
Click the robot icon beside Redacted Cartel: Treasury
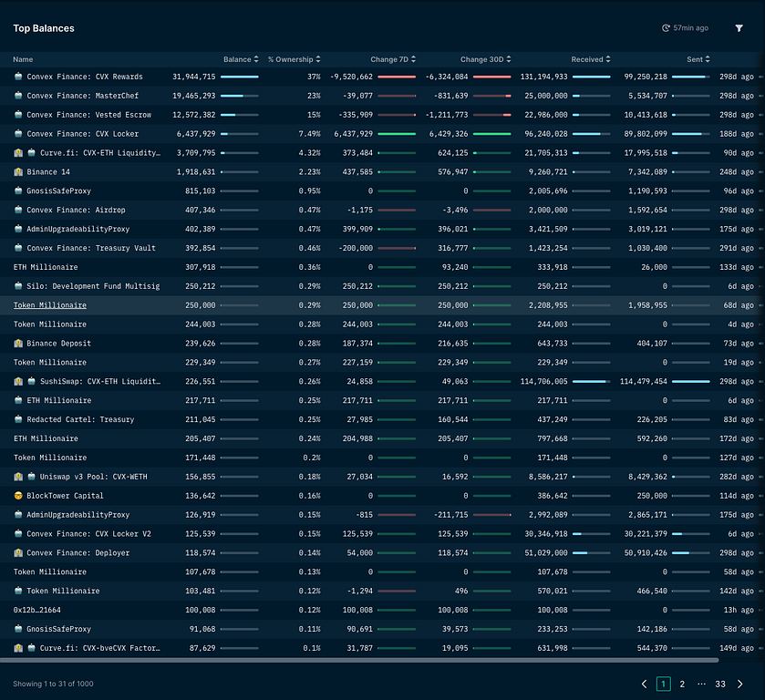pyautogui.click(x=18, y=420)
